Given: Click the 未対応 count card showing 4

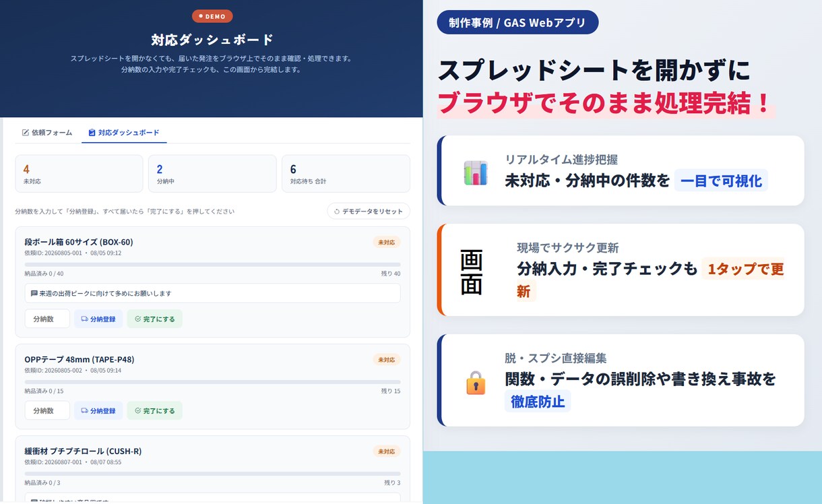Looking at the screenshot, I should tap(79, 174).
